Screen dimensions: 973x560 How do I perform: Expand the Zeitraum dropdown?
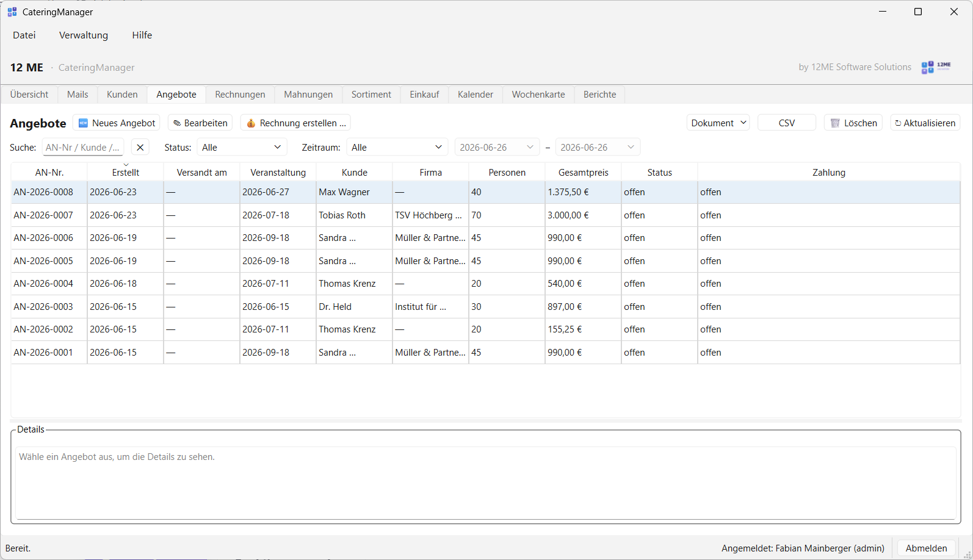tap(397, 148)
